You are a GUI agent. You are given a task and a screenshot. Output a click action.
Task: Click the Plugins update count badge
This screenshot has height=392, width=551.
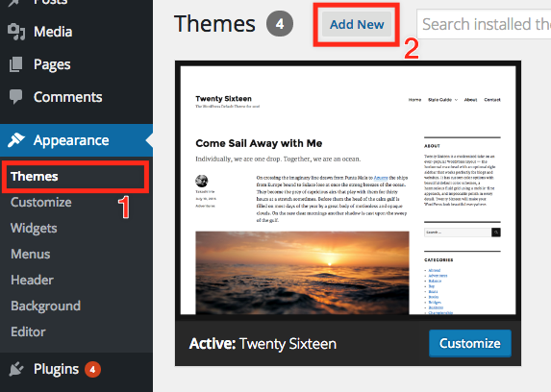[92, 370]
